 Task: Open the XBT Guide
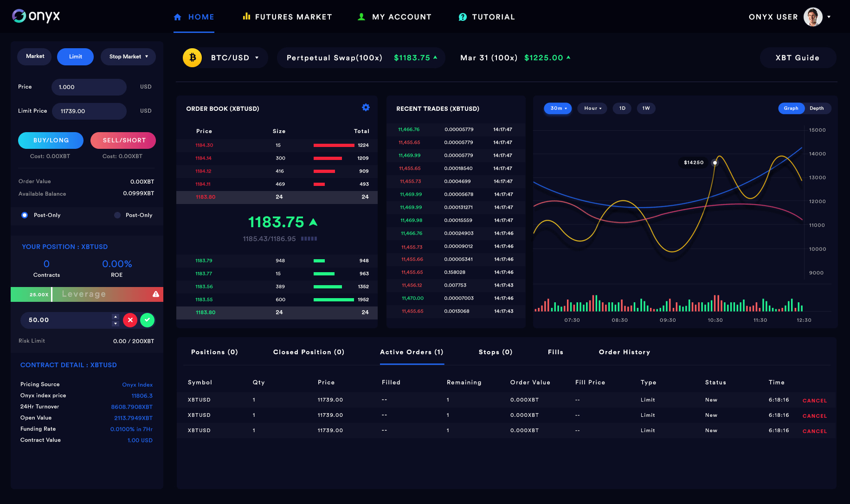[x=798, y=58]
